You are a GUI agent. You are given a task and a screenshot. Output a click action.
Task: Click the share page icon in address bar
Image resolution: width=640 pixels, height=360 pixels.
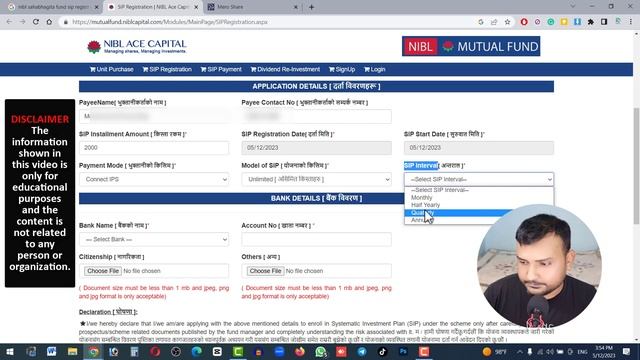494,22
